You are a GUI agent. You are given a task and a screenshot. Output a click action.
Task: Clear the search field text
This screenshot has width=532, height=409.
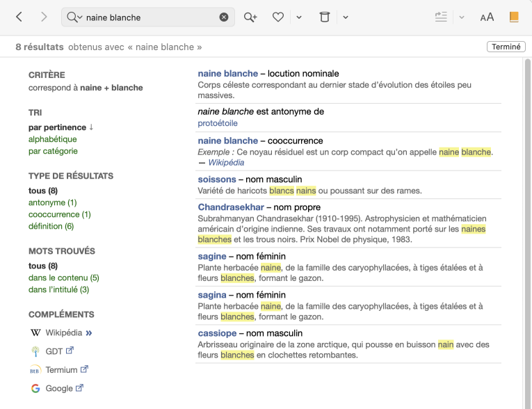224,17
